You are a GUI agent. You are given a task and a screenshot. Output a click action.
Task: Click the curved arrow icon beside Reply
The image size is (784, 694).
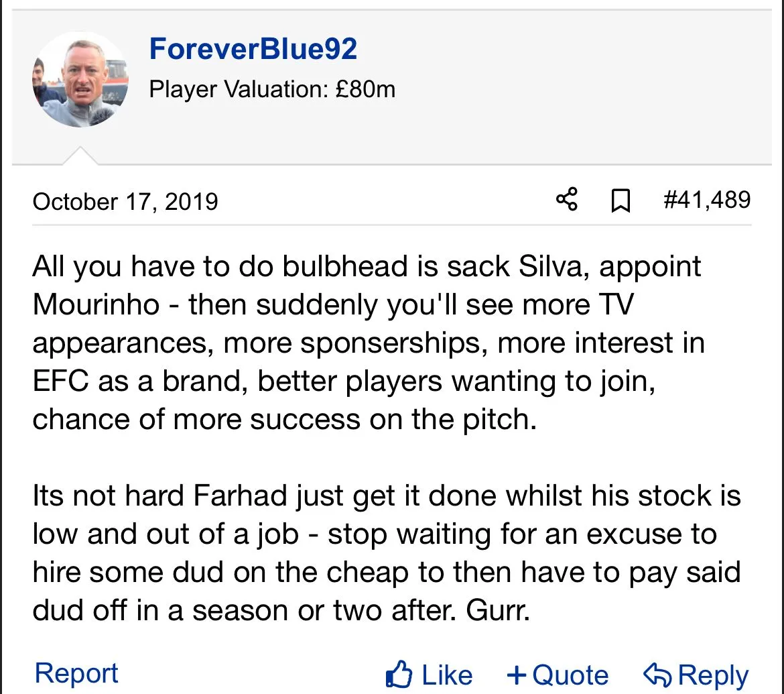point(657,675)
